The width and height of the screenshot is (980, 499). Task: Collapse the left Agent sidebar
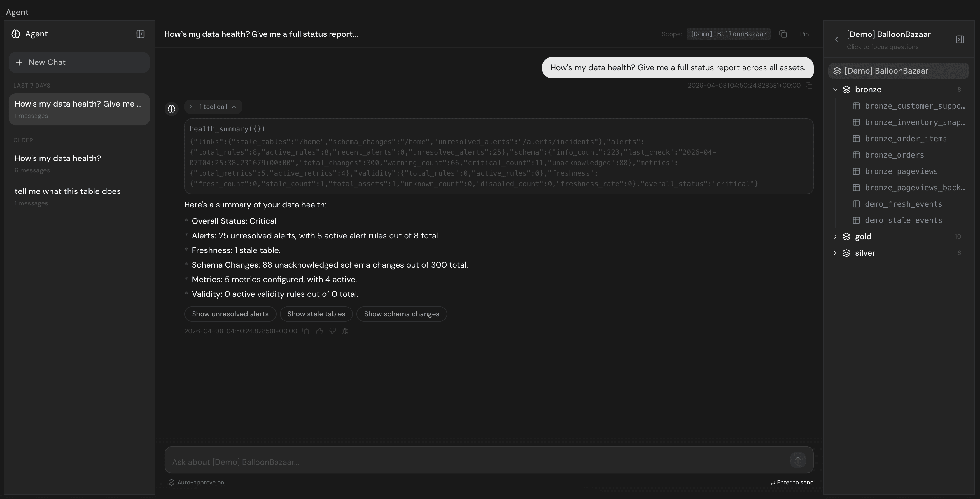click(140, 34)
